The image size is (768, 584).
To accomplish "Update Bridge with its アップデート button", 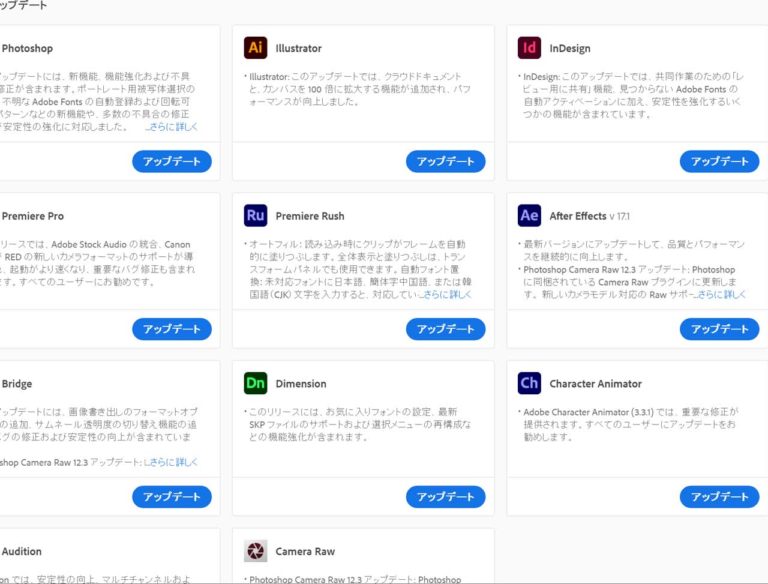I will 172,497.
